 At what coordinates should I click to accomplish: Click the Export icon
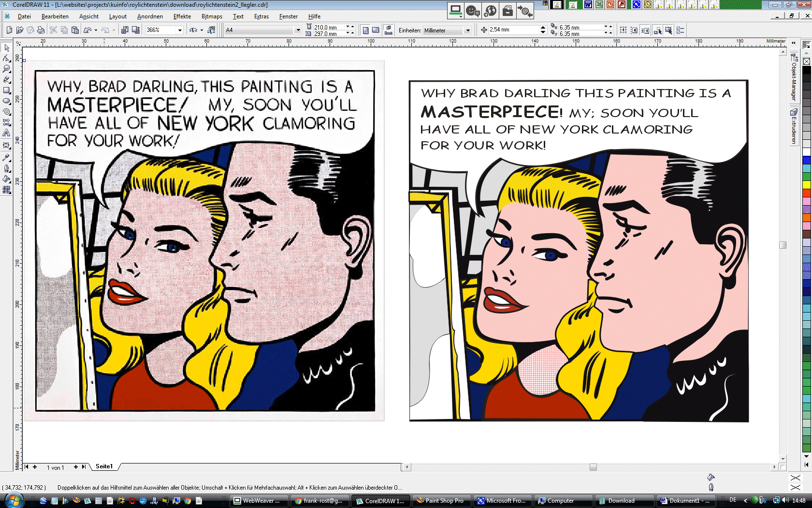[x=136, y=30]
